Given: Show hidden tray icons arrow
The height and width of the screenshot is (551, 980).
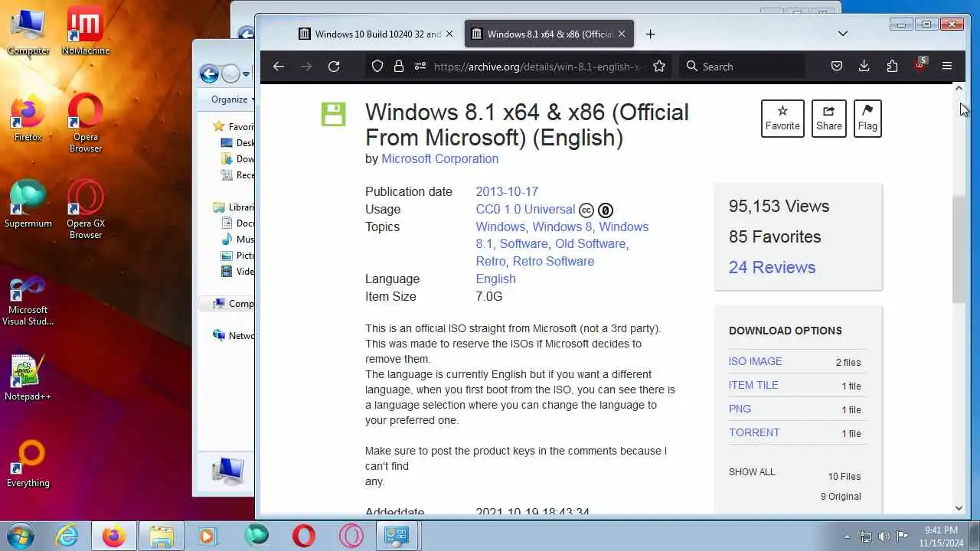Looking at the screenshot, I should tap(847, 536).
